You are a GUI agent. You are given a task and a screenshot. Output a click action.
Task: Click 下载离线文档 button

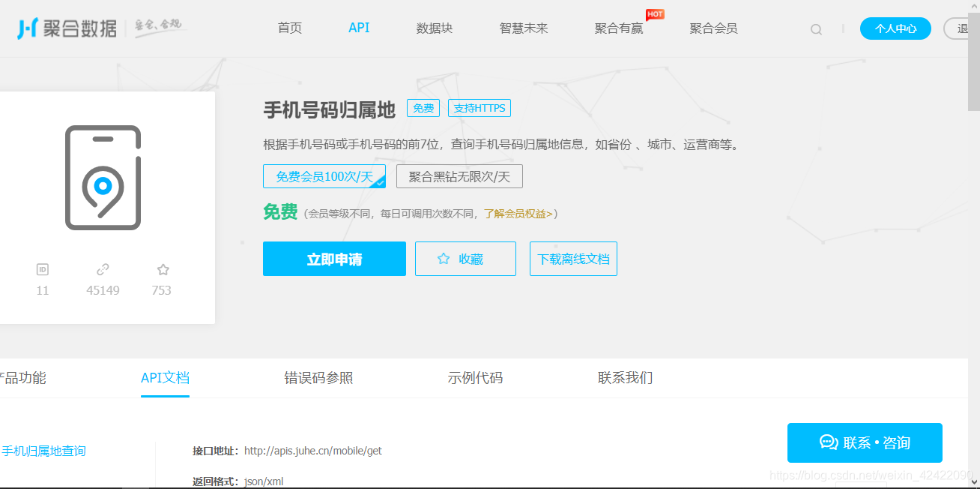click(x=573, y=259)
